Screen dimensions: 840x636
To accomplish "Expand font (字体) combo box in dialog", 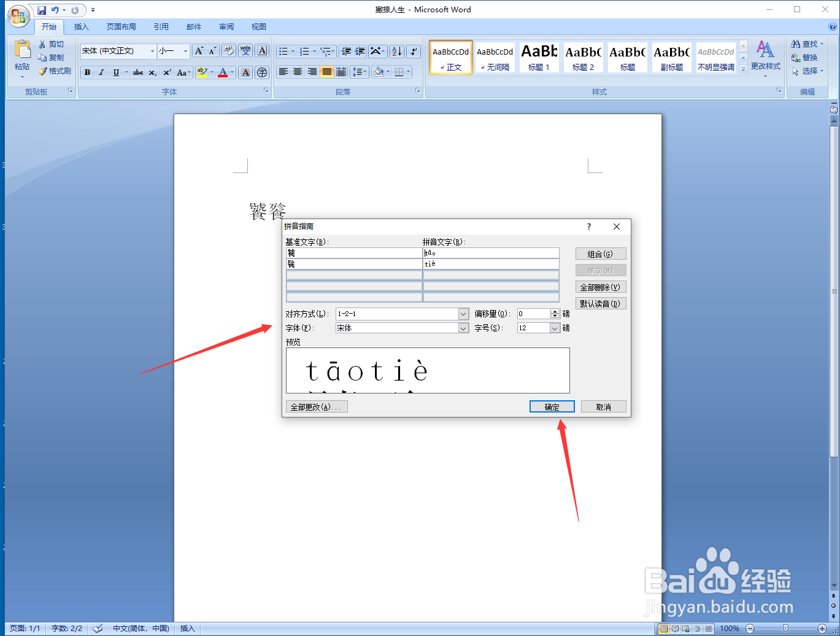I will [x=464, y=328].
